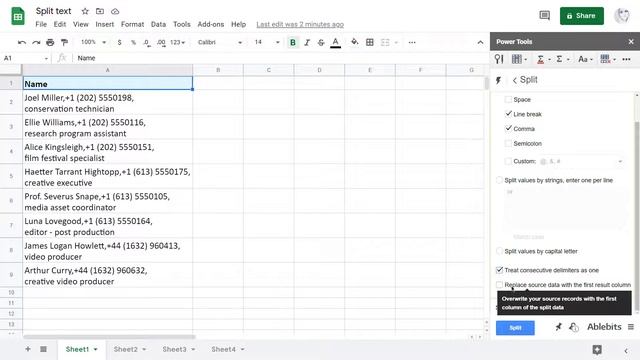This screenshot has height=360, width=640.
Task: Open comment history icon
Action: coord(544,16)
